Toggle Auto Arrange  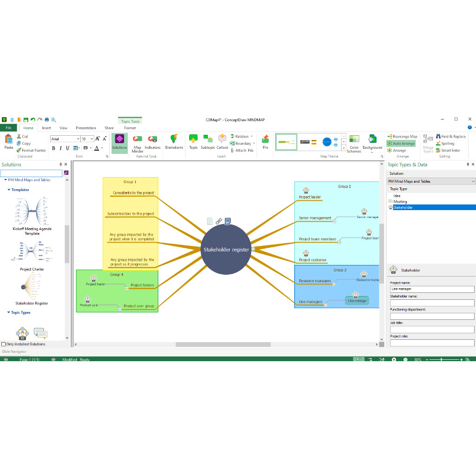401,143
